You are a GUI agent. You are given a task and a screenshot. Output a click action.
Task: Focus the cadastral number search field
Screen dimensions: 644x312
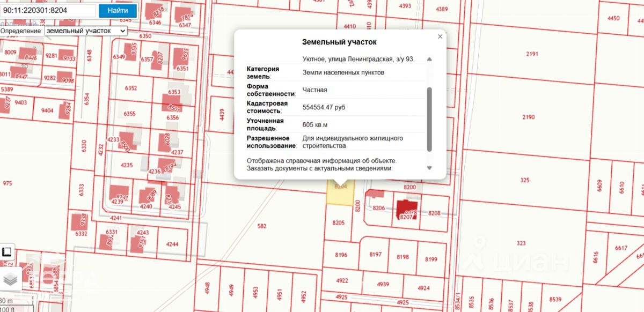[x=48, y=10]
